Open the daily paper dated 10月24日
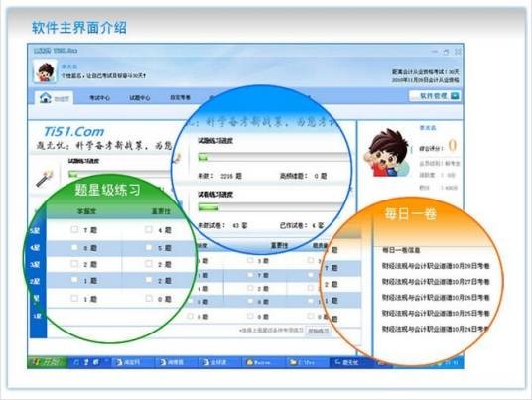The image size is (532, 400). pos(436,329)
